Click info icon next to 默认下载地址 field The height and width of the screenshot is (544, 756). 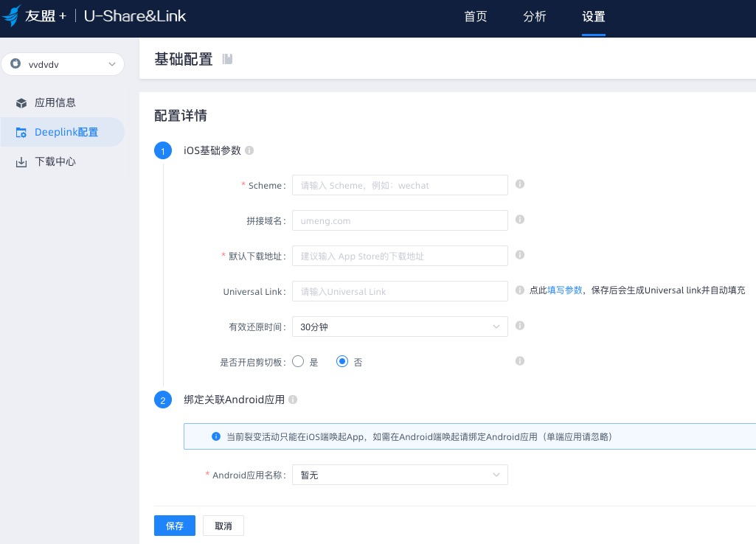click(x=520, y=255)
